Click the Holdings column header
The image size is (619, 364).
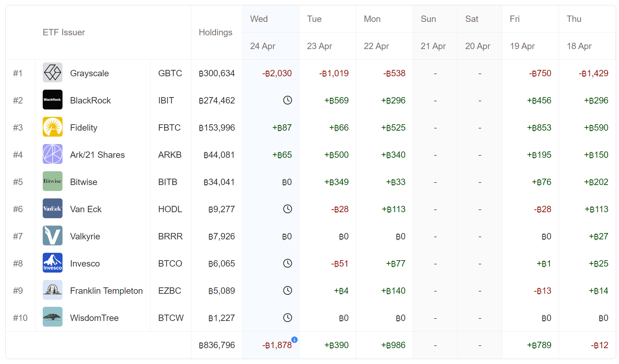pyautogui.click(x=215, y=32)
